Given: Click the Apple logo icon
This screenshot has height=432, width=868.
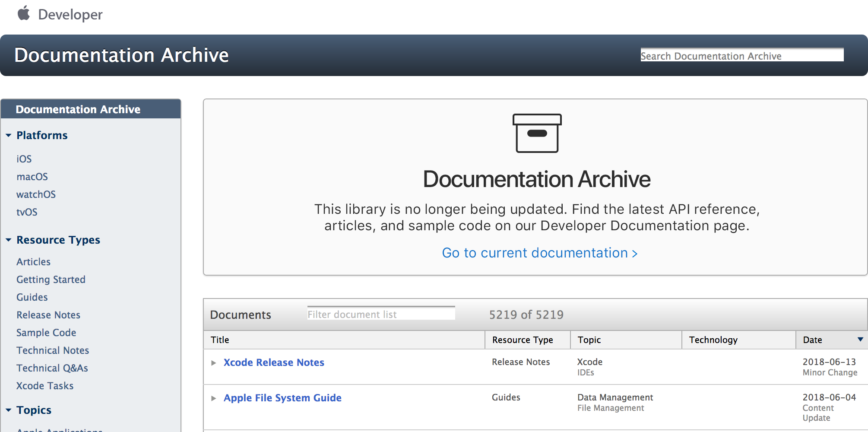Looking at the screenshot, I should pos(24,13).
